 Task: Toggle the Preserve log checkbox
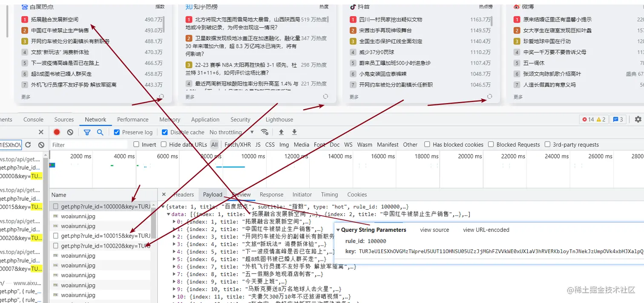tap(117, 132)
